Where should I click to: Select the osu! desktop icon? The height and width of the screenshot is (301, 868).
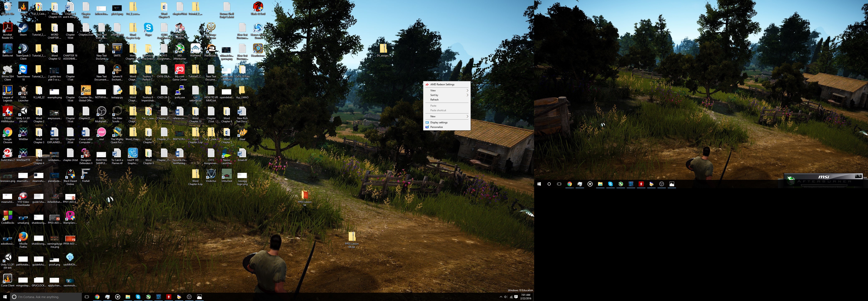(x=101, y=133)
